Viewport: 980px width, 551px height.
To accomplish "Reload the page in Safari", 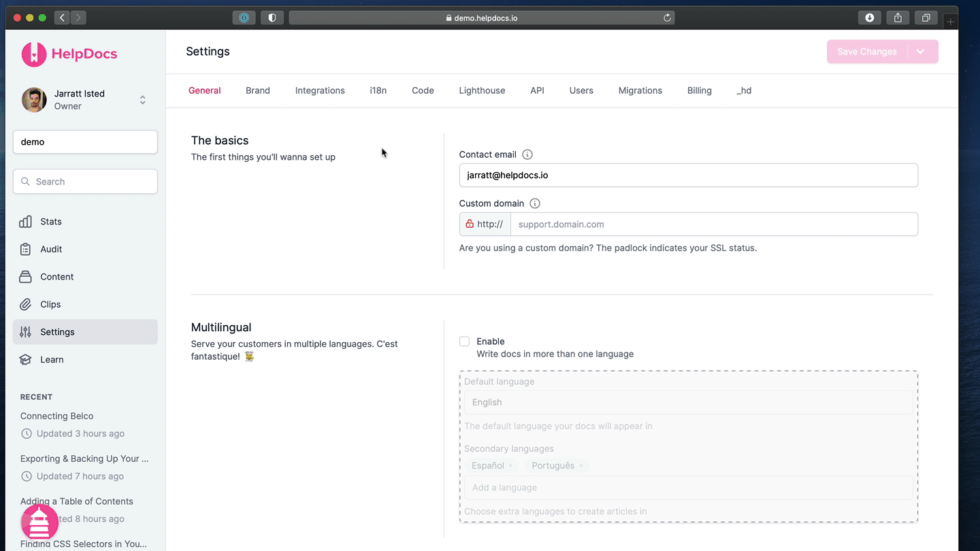I will pos(667,18).
